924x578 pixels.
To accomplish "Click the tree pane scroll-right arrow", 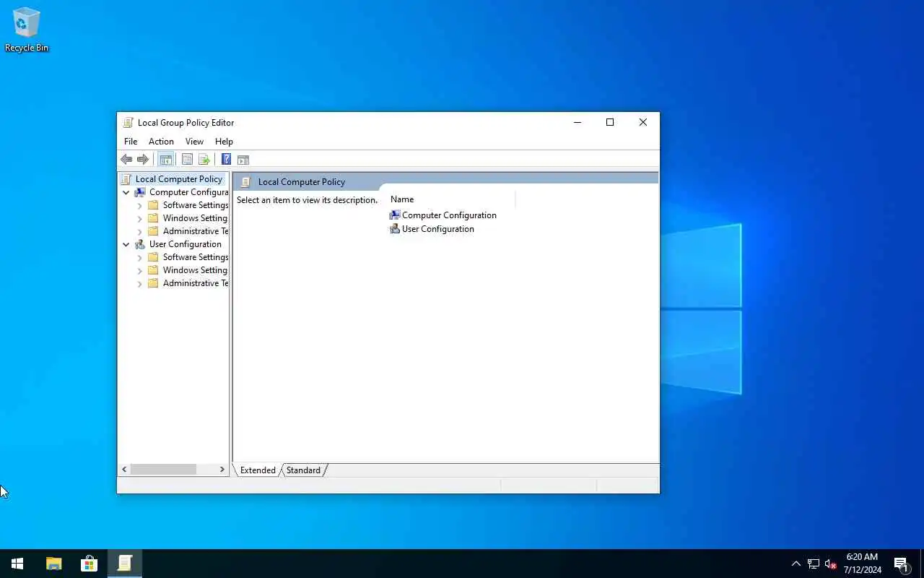I will 222,470.
